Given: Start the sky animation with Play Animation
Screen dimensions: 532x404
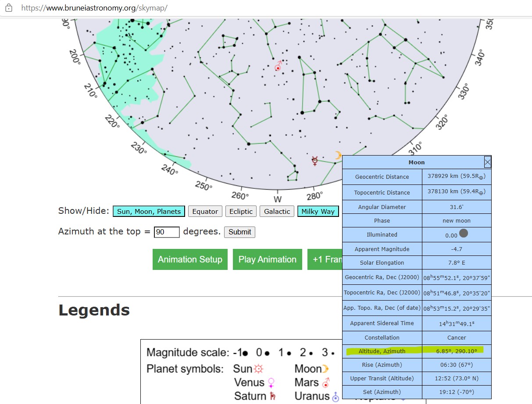Looking at the screenshot, I should click(x=267, y=259).
